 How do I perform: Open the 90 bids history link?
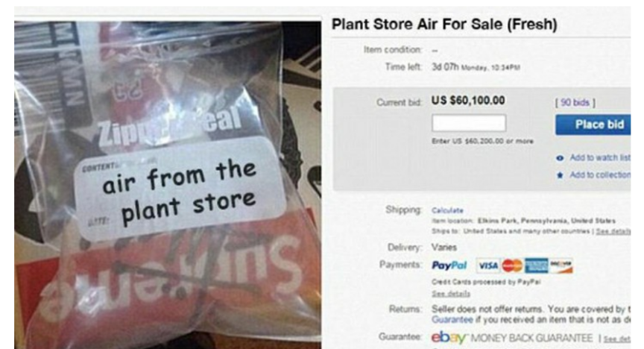(x=575, y=102)
